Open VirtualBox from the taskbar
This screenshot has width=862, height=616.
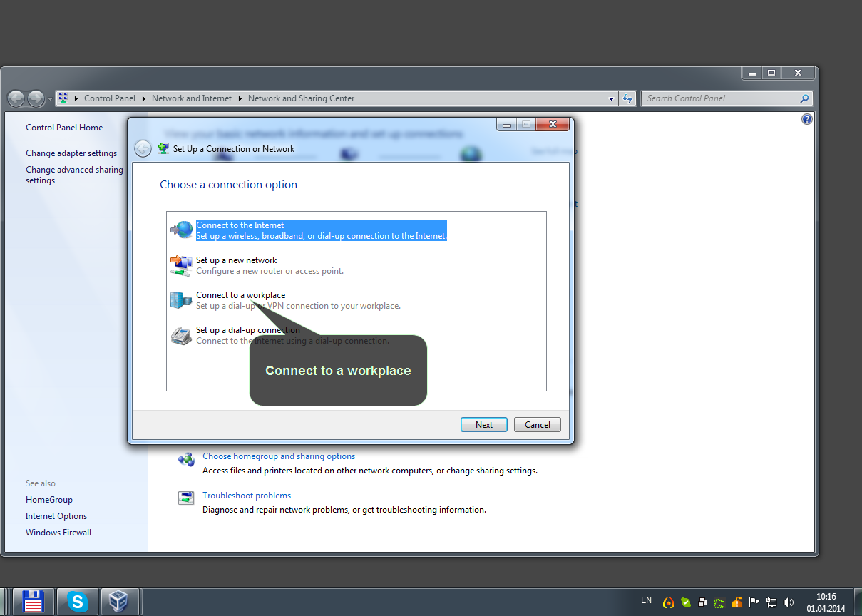click(119, 602)
